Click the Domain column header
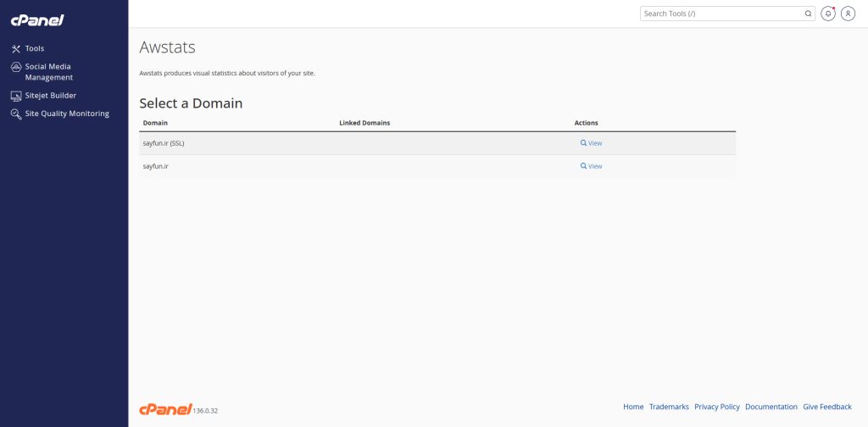This screenshot has width=868, height=427. [156, 123]
